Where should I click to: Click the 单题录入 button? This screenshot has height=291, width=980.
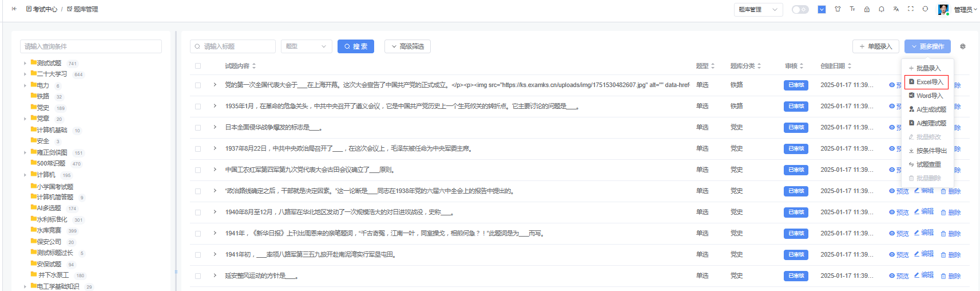875,46
